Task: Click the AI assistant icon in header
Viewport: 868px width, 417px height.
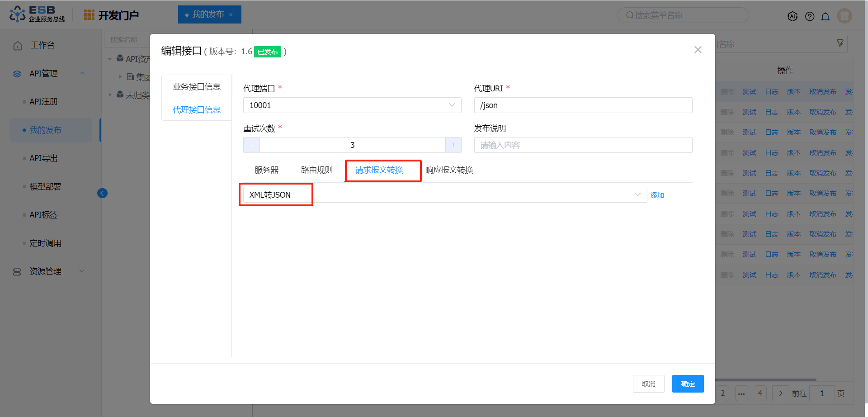Action: (792, 16)
